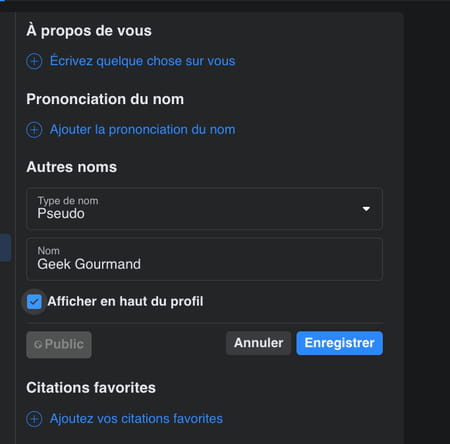Click the Annuler button
Screen dimensions: 450x444
click(x=258, y=343)
